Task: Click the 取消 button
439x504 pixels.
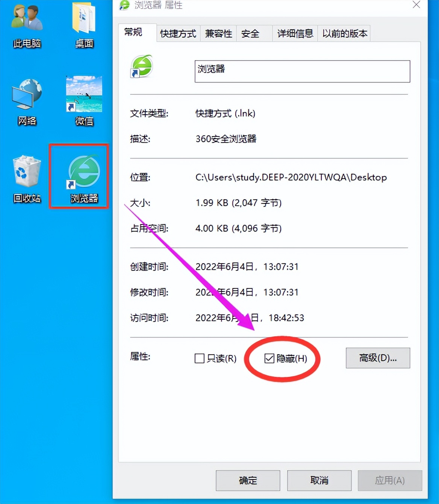Action: (319, 480)
